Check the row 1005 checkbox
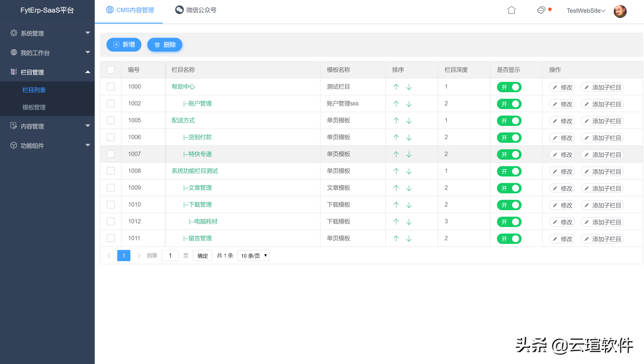This screenshot has height=364, width=644. click(111, 121)
